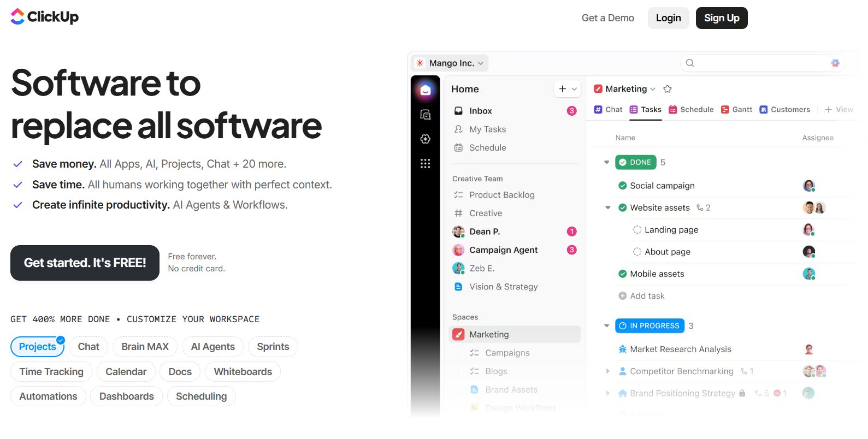
Task: Click the IN PROGRESS status badge
Action: pyautogui.click(x=649, y=326)
